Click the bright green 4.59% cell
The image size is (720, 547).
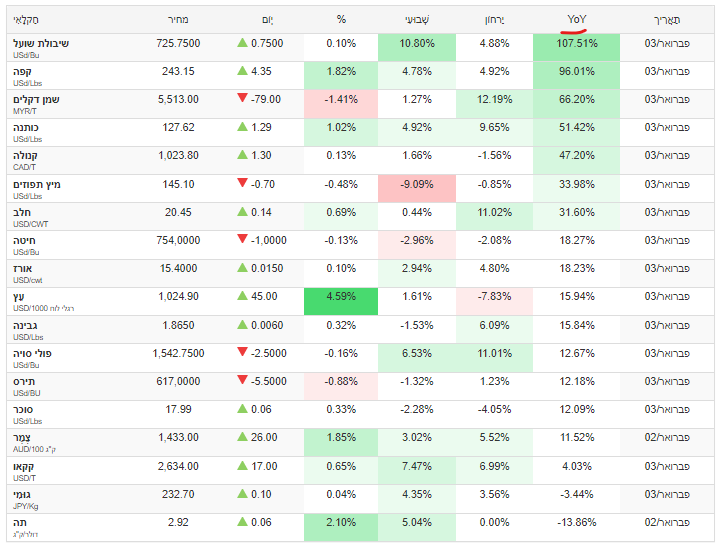[340, 296]
